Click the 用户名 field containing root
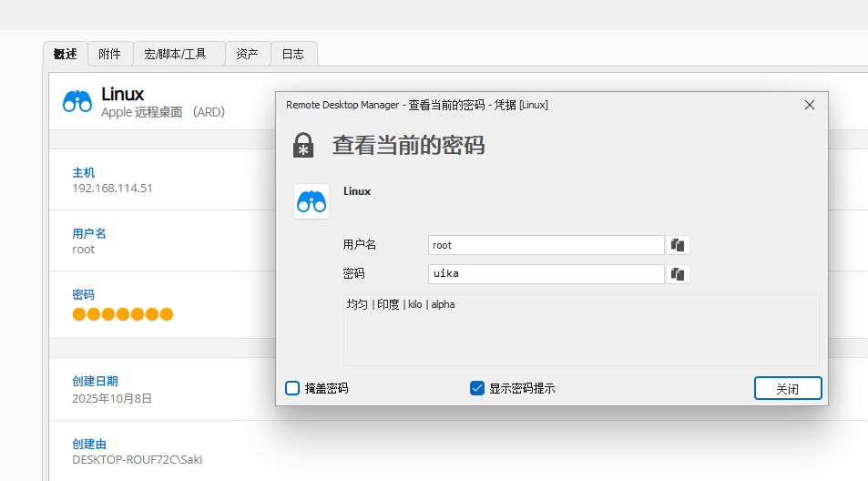 point(546,245)
